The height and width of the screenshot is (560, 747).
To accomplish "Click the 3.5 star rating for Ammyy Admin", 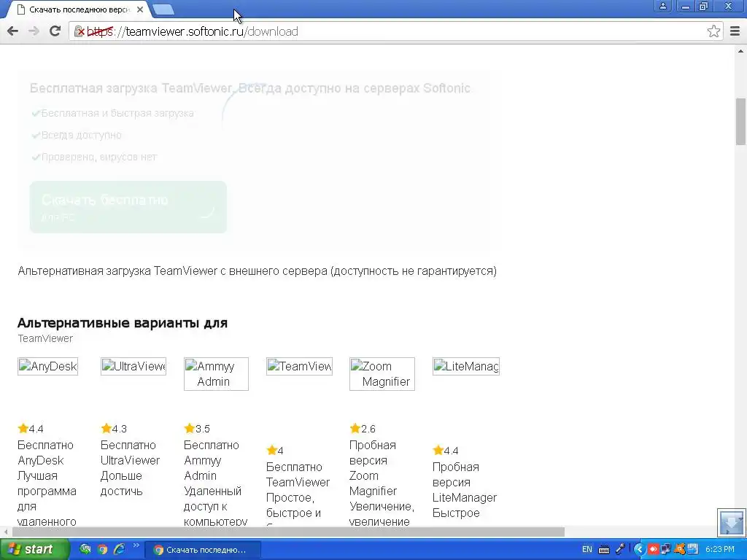I will point(197,429).
